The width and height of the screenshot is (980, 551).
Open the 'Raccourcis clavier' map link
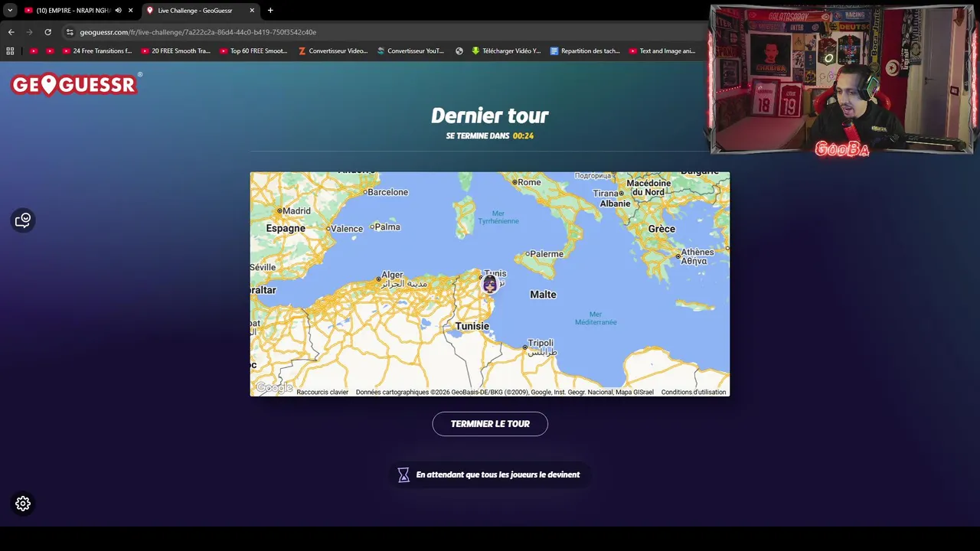pos(322,393)
